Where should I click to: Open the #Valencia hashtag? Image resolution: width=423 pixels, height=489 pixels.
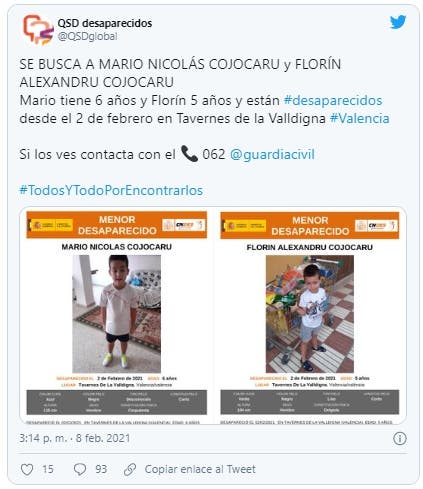pyautogui.click(x=360, y=118)
